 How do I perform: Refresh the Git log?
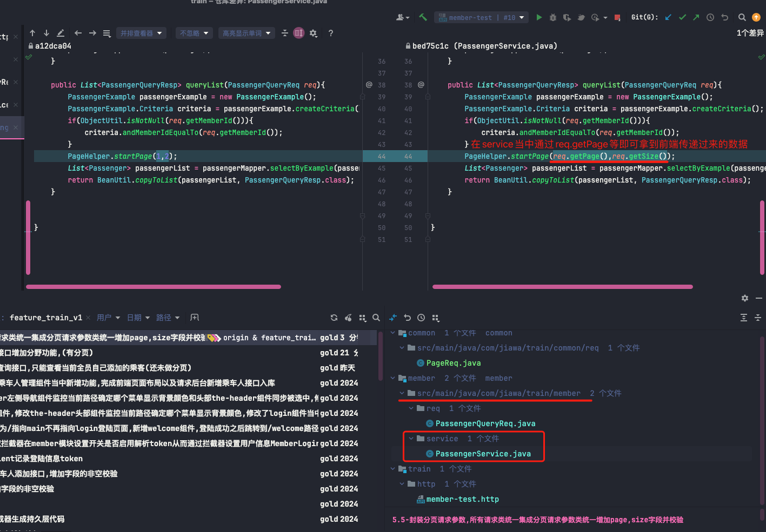(334, 318)
